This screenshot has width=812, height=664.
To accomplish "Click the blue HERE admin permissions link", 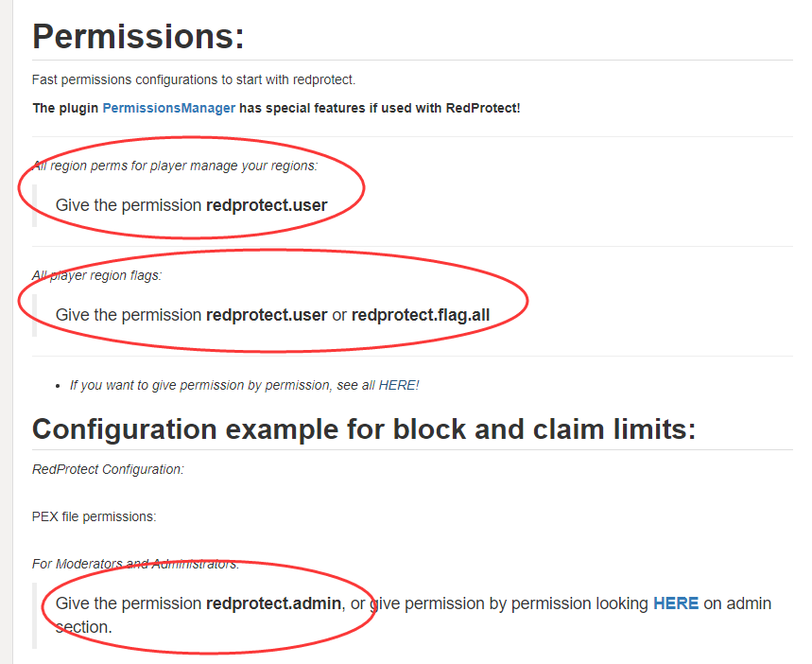I will (676, 603).
